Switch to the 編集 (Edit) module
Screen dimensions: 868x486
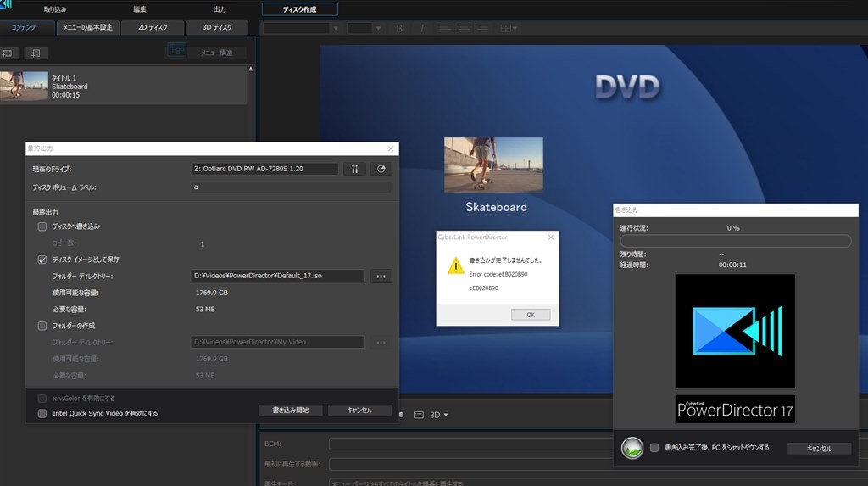tap(140, 9)
